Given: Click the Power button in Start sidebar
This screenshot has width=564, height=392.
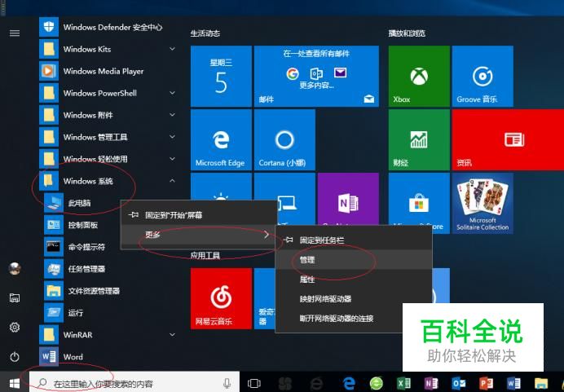Looking at the screenshot, I should [15, 357].
